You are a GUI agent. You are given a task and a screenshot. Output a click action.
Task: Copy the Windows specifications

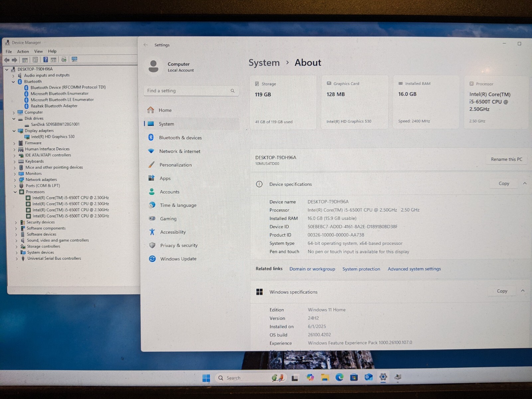[502, 291]
